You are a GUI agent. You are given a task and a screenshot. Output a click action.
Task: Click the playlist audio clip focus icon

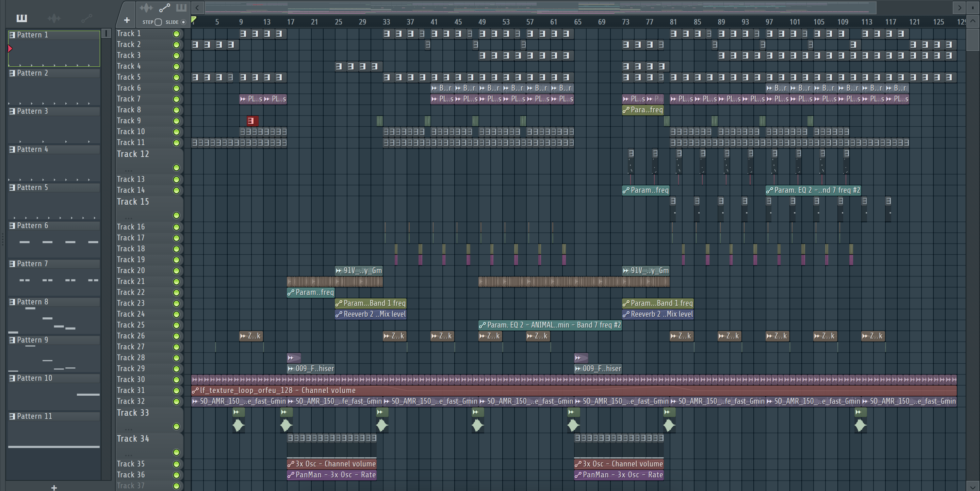click(146, 7)
